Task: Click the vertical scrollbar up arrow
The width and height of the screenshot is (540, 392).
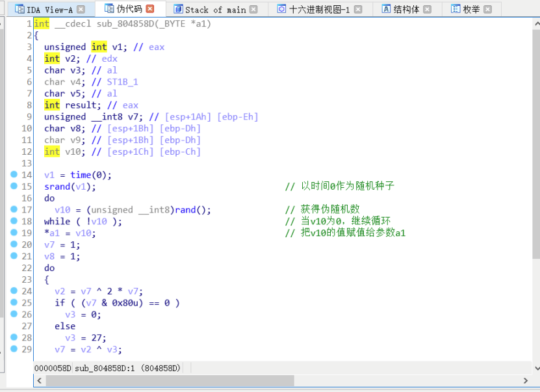Action: tap(535, 23)
